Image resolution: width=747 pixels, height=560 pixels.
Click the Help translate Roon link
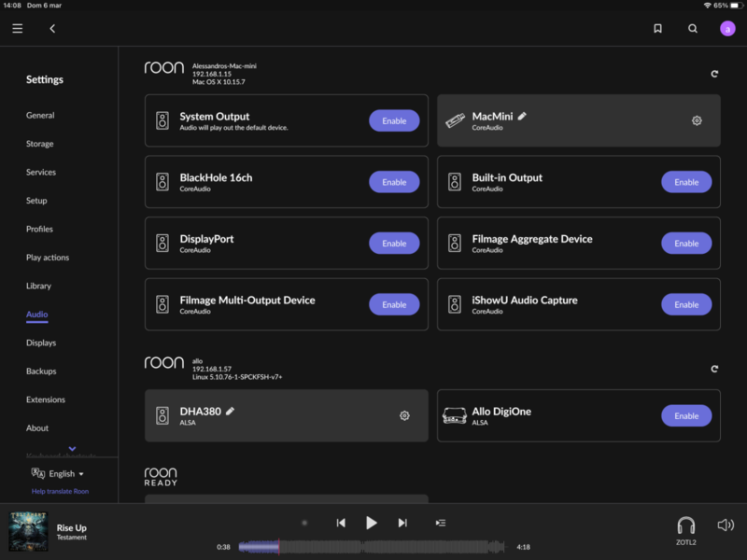60,491
